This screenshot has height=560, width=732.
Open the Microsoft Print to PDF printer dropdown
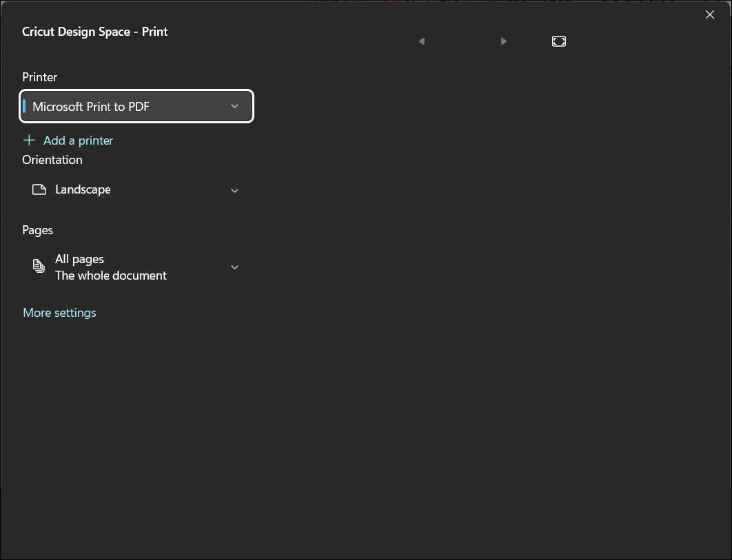[136, 106]
